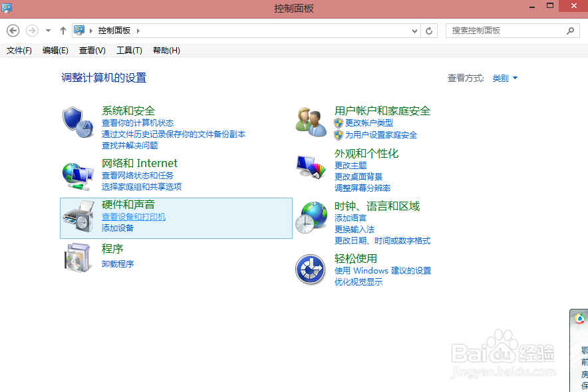Click the control panel icon in address bar

tap(79, 31)
